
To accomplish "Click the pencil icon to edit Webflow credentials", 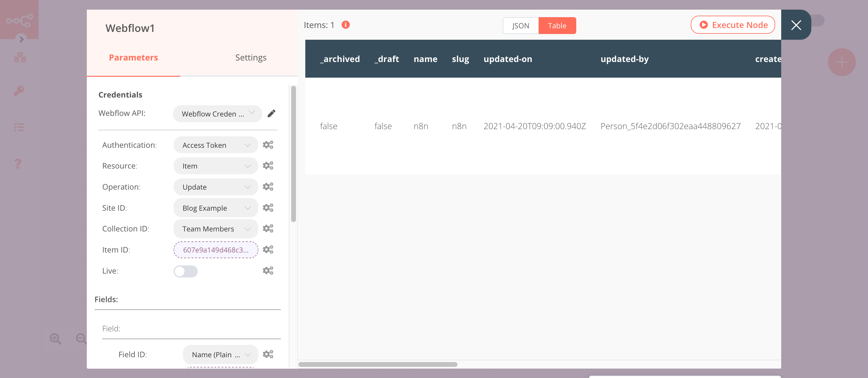I will pyautogui.click(x=271, y=113).
